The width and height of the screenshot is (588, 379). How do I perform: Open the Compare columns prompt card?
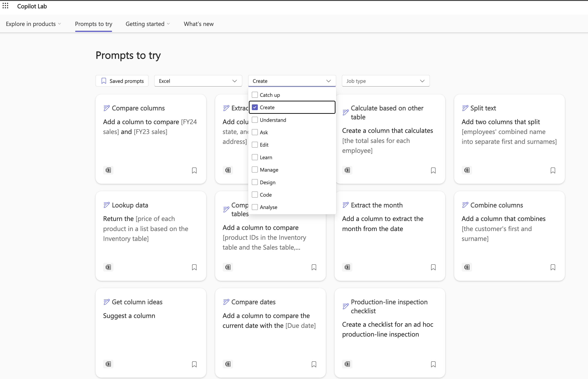pyautogui.click(x=151, y=139)
